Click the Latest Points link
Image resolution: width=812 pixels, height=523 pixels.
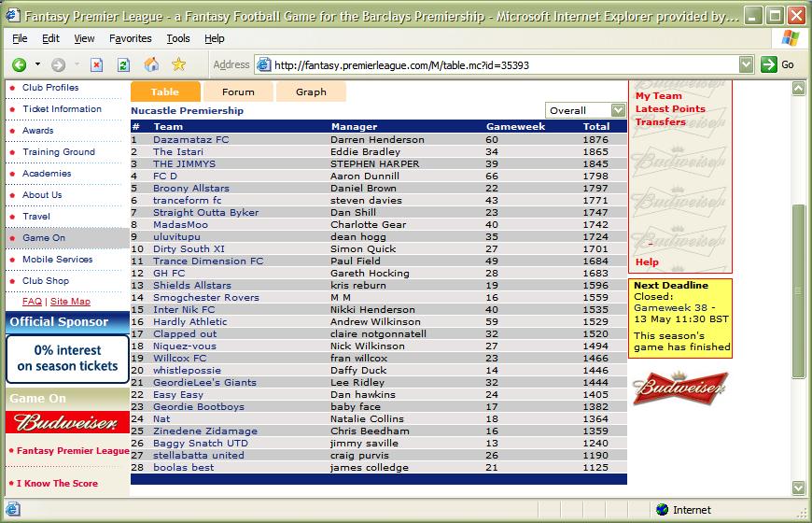tap(670, 108)
